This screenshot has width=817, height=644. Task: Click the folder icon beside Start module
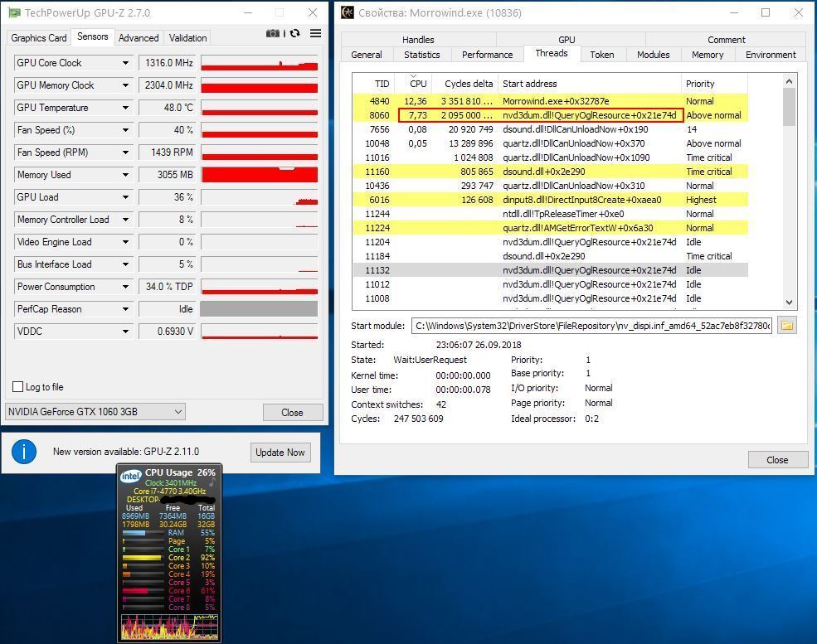coord(787,326)
